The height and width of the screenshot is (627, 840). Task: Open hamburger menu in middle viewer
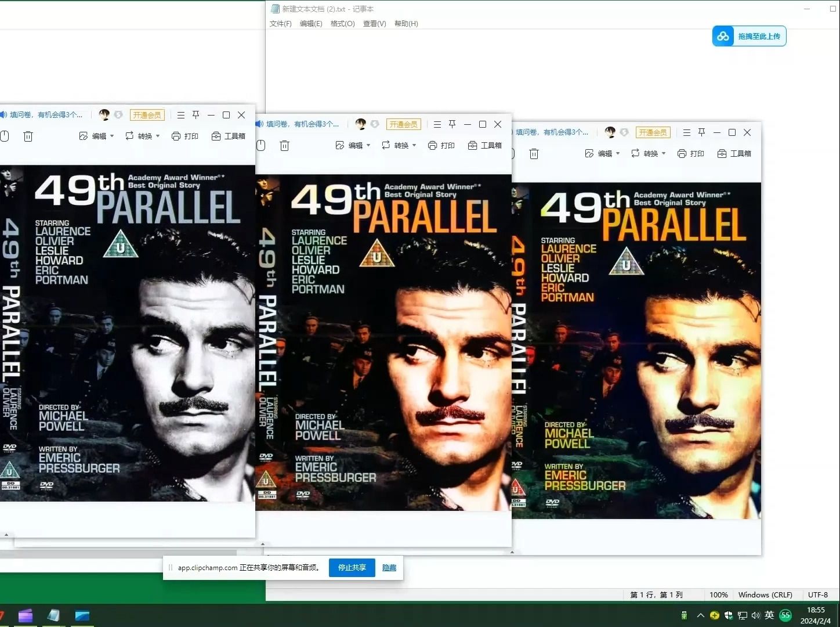(437, 124)
